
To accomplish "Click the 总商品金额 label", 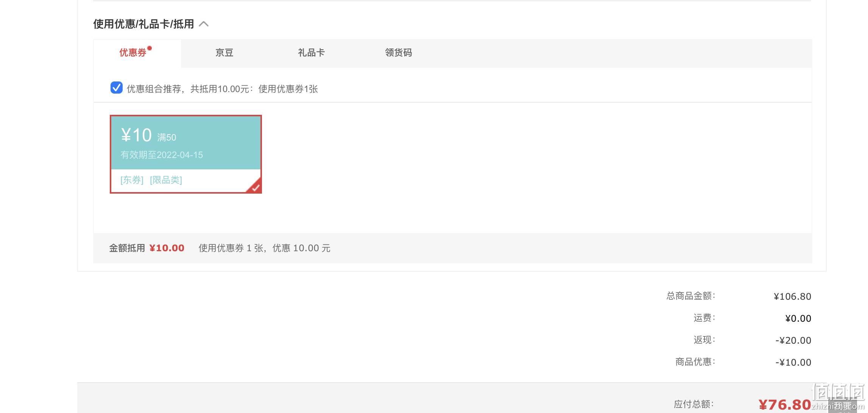I will click(x=690, y=296).
